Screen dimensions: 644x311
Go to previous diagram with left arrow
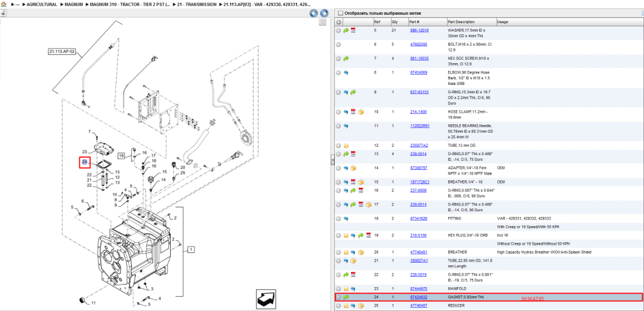click(x=314, y=13)
